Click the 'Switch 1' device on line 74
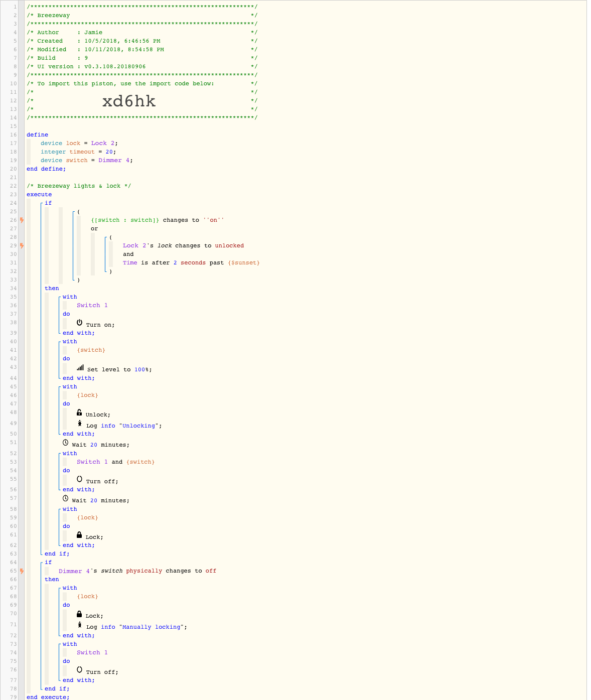The height and width of the screenshot is (700, 591). 92,652
